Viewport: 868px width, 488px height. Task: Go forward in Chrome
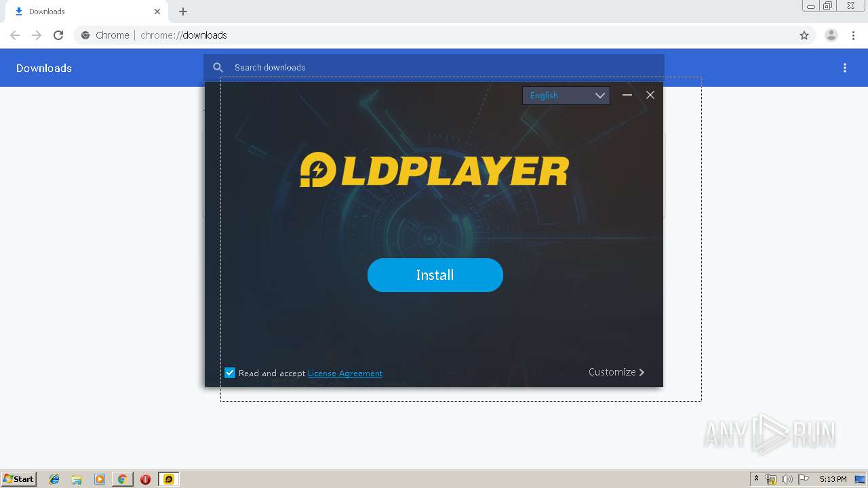click(x=37, y=35)
